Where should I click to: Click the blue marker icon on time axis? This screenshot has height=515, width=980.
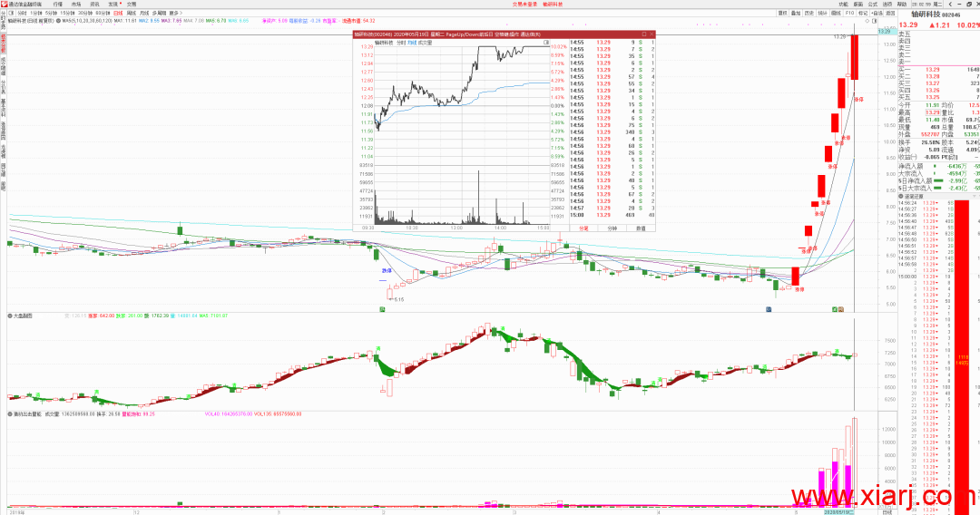pyautogui.click(x=769, y=309)
